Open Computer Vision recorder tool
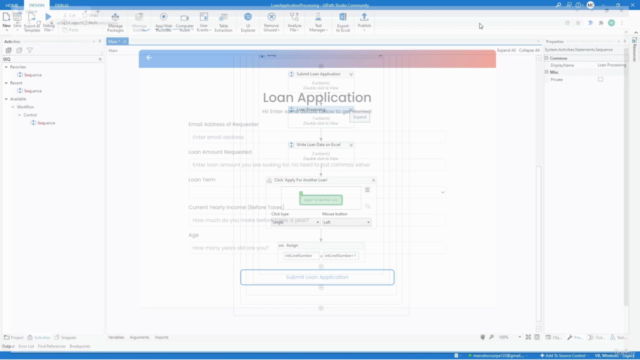This screenshot has height=360, width=640. tap(184, 22)
